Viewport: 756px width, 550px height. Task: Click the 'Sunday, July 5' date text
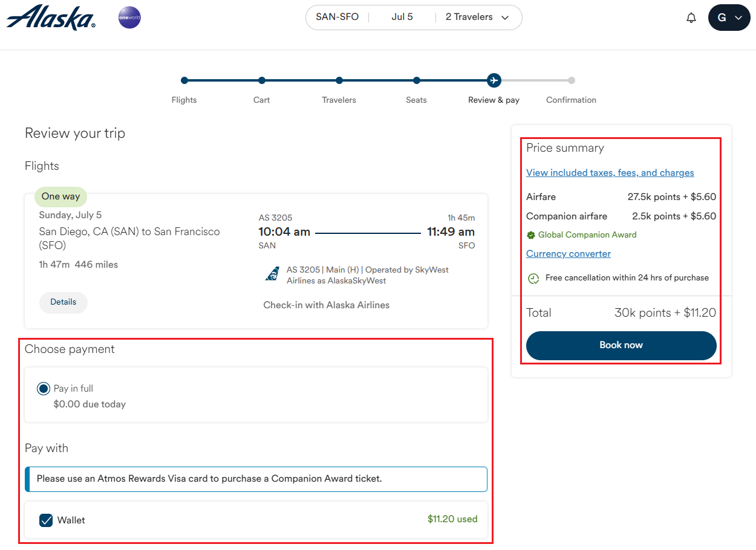click(x=71, y=215)
